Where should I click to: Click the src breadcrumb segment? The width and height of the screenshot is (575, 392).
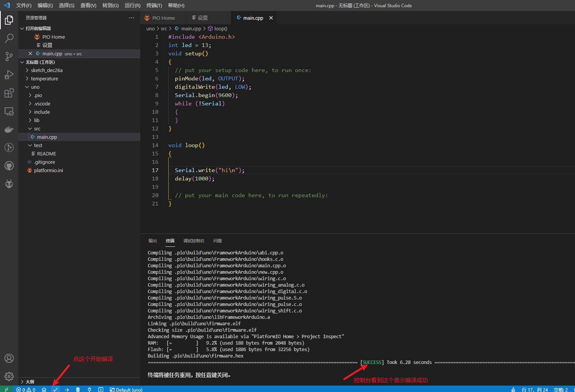164,28
